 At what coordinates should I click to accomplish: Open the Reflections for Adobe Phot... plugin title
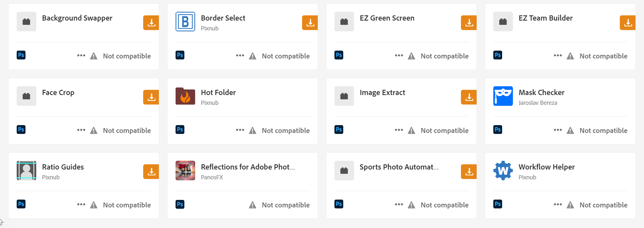248,167
